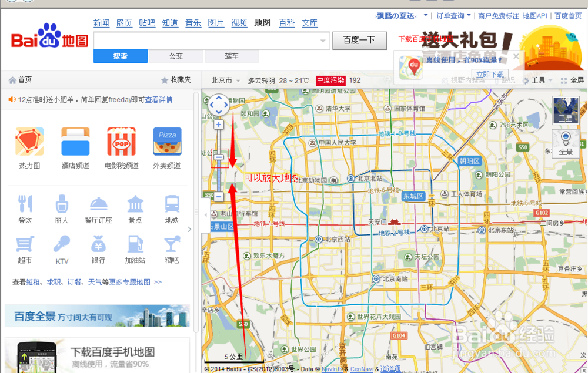The image size is (588, 373).
Task: Select the 驾车 driving tab
Action: point(231,56)
